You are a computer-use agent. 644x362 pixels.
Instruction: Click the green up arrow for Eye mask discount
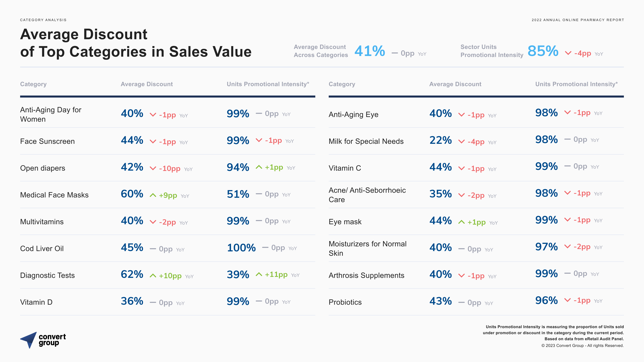[462, 222]
